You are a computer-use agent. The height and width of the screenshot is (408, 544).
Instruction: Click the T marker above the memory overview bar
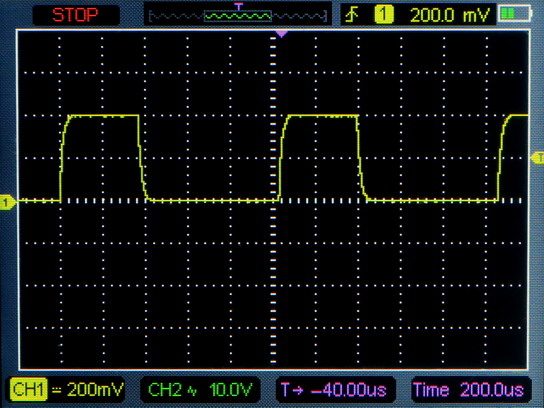click(238, 6)
